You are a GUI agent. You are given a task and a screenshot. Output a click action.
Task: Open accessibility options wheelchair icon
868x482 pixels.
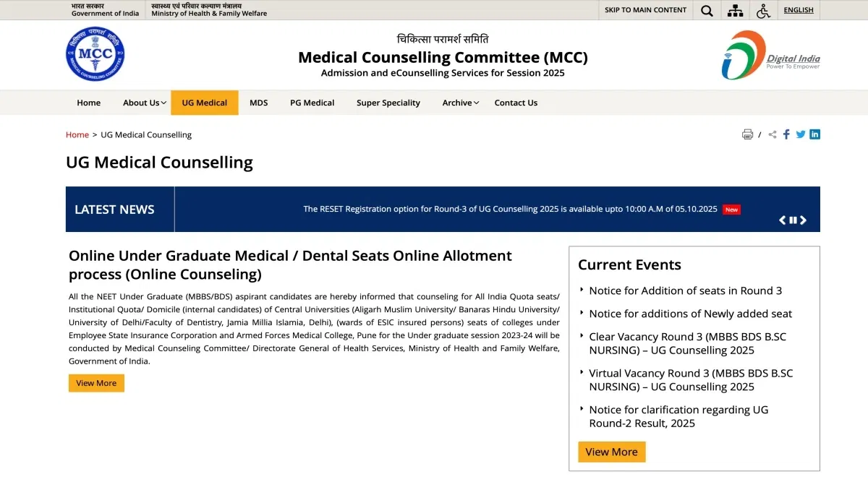(x=763, y=10)
